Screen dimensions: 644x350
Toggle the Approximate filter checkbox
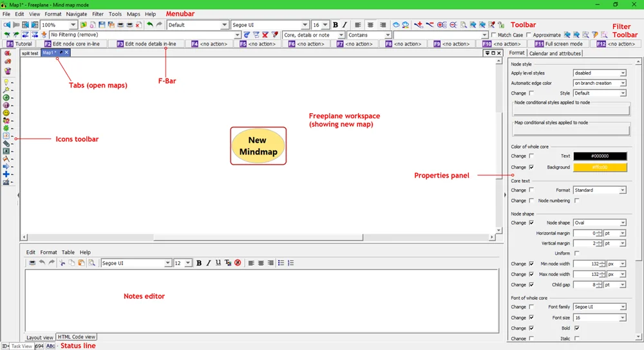529,35
